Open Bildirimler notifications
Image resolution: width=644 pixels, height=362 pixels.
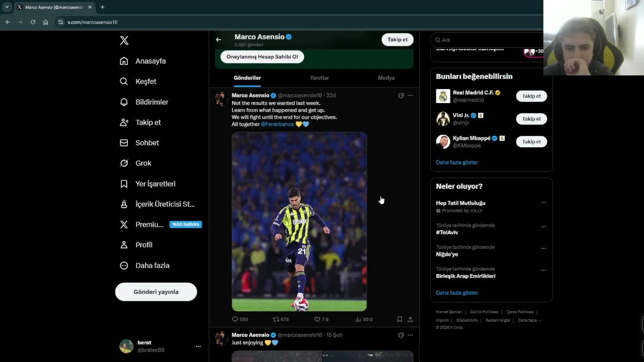(x=144, y=102)
